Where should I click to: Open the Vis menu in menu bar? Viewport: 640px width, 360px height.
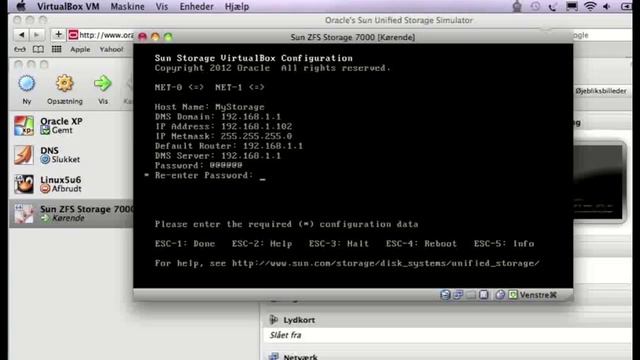[x=162, y=7]
